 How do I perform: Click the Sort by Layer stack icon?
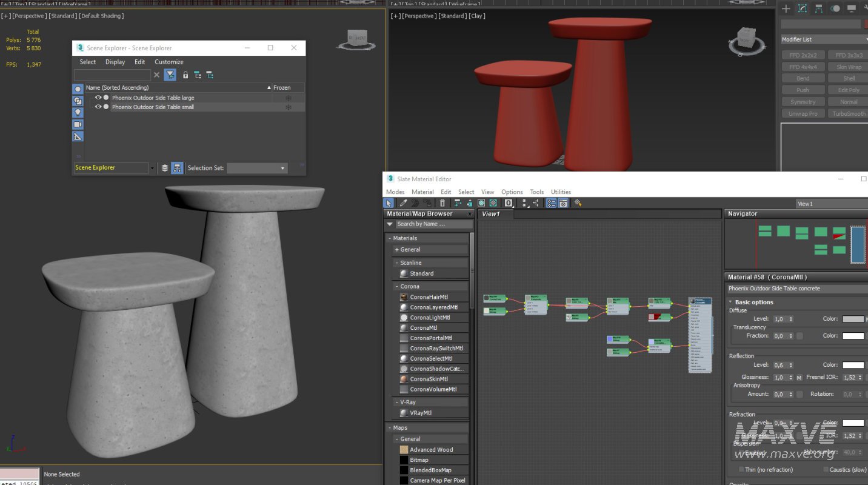pyautogui.click(x=165, y=168)
